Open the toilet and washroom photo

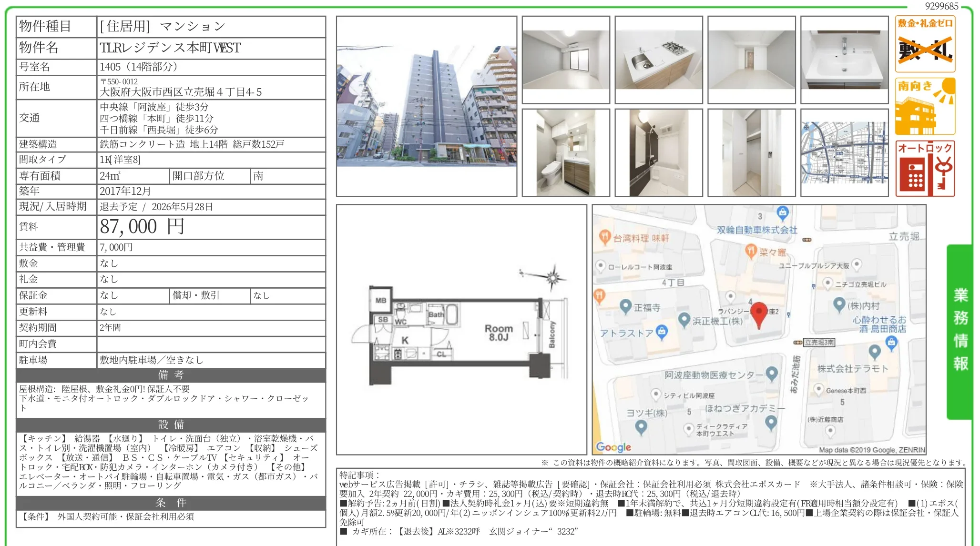coord(565,152)
